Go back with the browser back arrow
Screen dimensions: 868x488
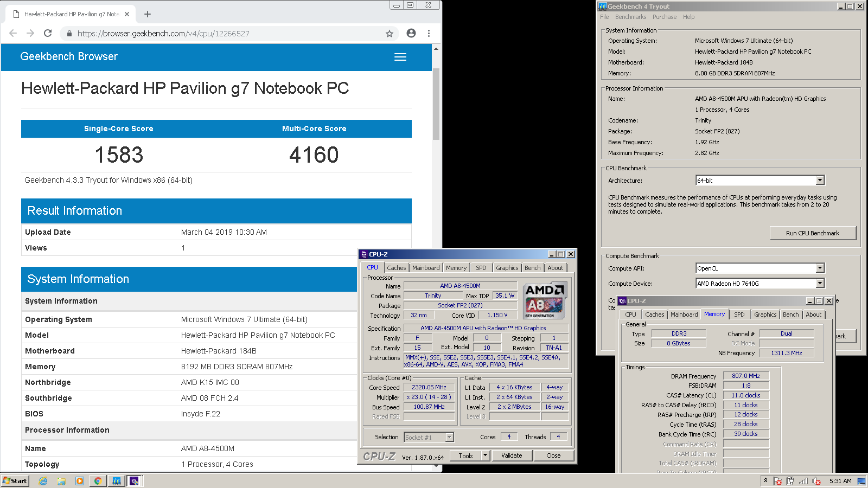13,33
